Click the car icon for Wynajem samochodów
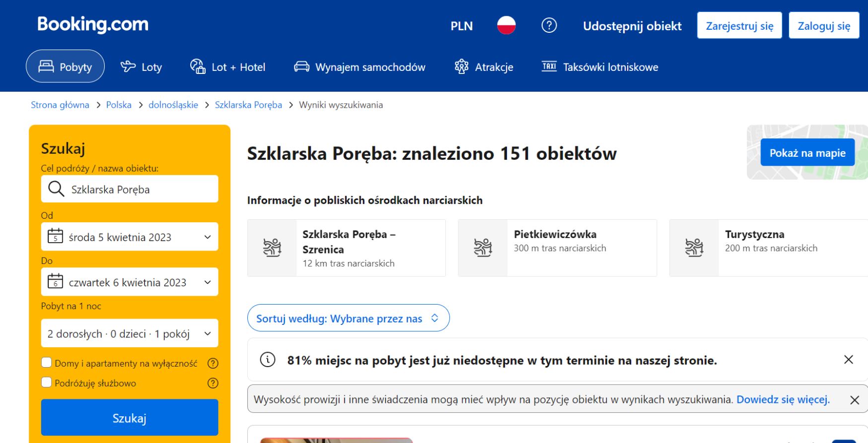This screenshot has width=868, height=443. [x=301, y=66]
